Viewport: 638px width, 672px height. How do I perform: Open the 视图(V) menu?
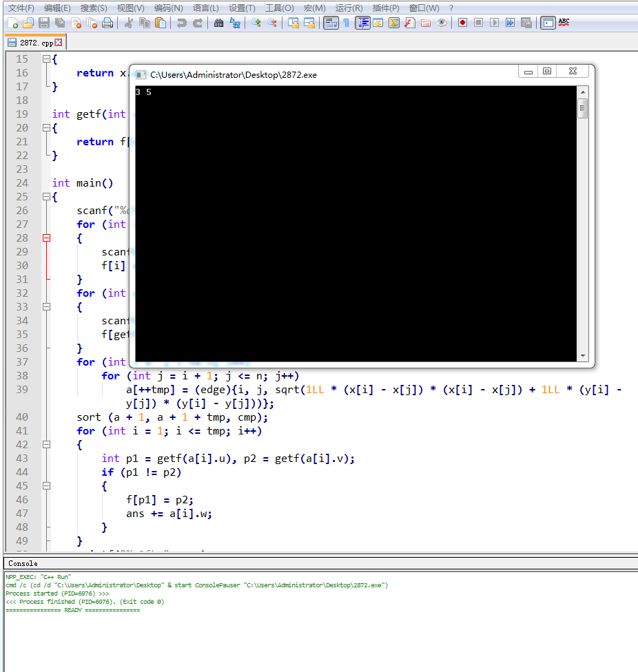pos(130,8)
